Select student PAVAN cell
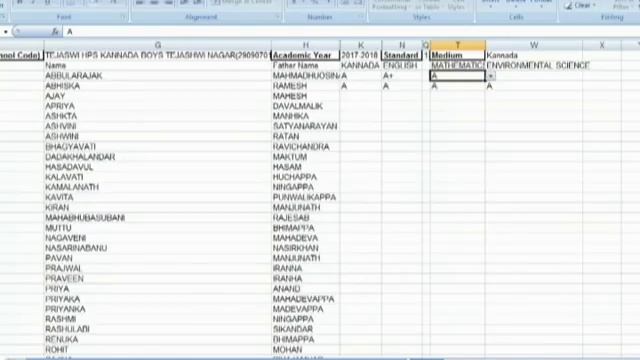The image size is (640, 360). [x=158, y=258]
